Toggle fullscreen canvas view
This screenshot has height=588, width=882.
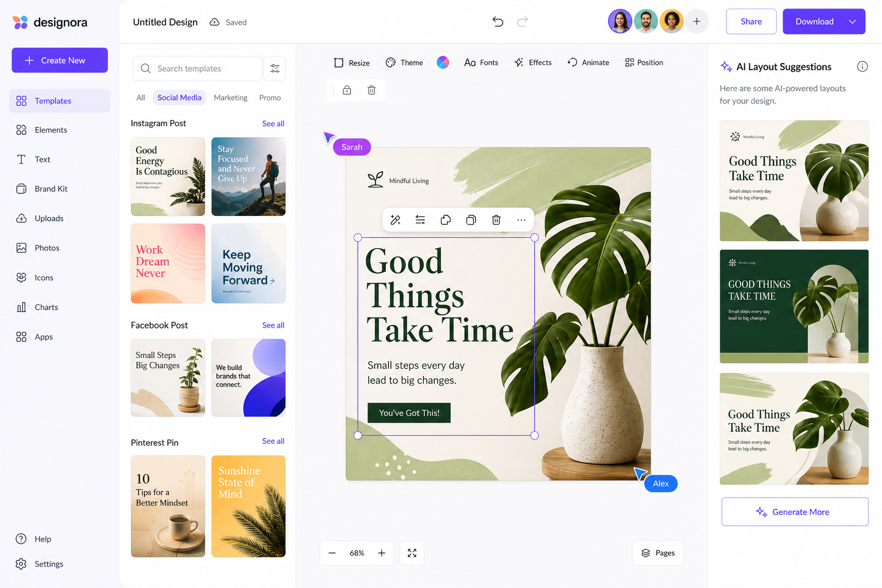pyautogui.click(x=412, y=553)
